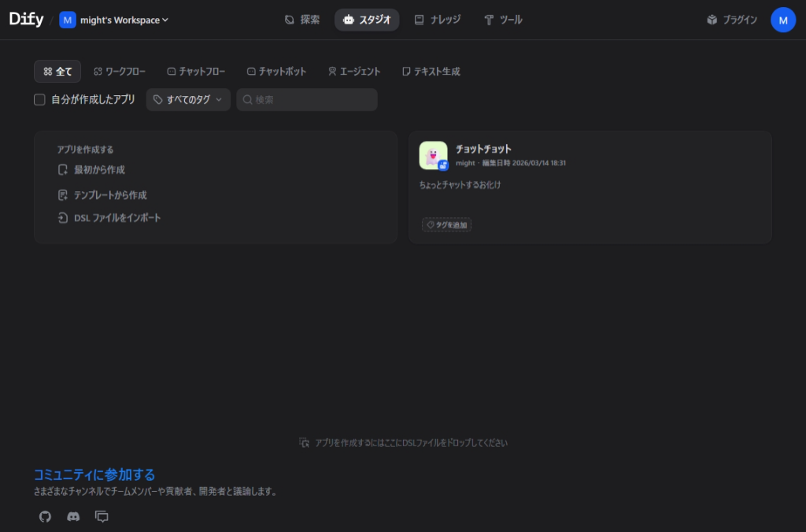
Task: Open might's Workspace switcher dropdown
Action: tap(115, 20)
